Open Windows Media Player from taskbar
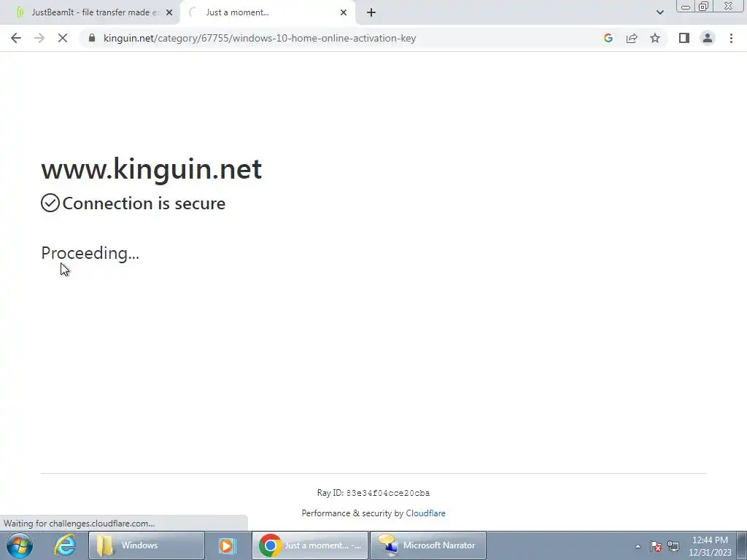This screenshot has width=747, height=560. coord(228,545)
